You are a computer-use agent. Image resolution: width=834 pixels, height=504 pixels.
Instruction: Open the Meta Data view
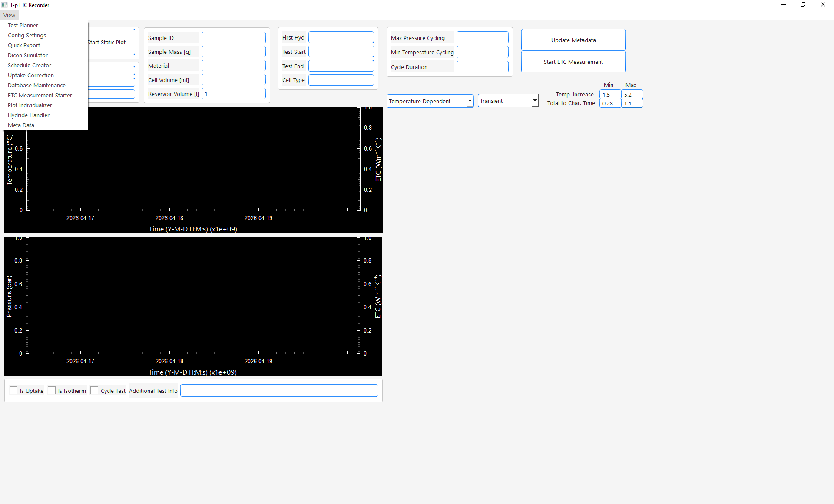[21, 125]
